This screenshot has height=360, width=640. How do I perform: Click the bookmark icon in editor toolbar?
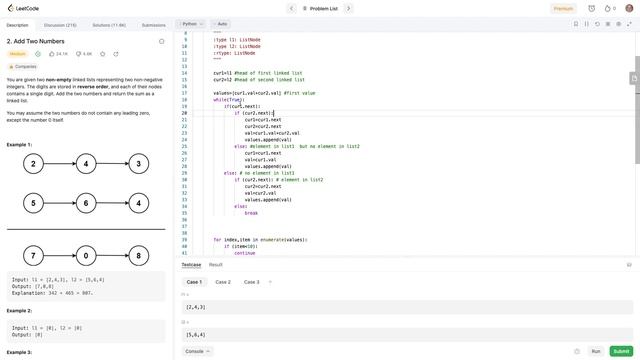(x=576, y=24)
